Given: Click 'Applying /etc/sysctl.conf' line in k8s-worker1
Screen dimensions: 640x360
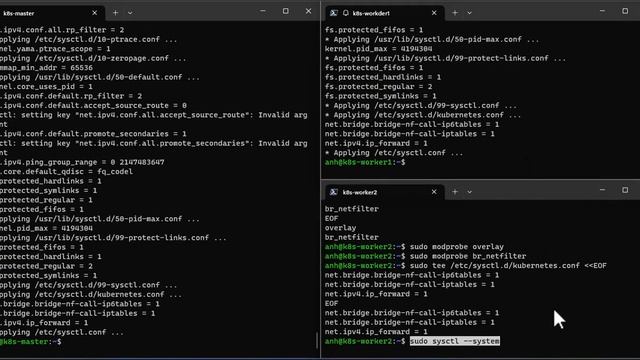Looking at the screenshot, I should tap(394, 153).
